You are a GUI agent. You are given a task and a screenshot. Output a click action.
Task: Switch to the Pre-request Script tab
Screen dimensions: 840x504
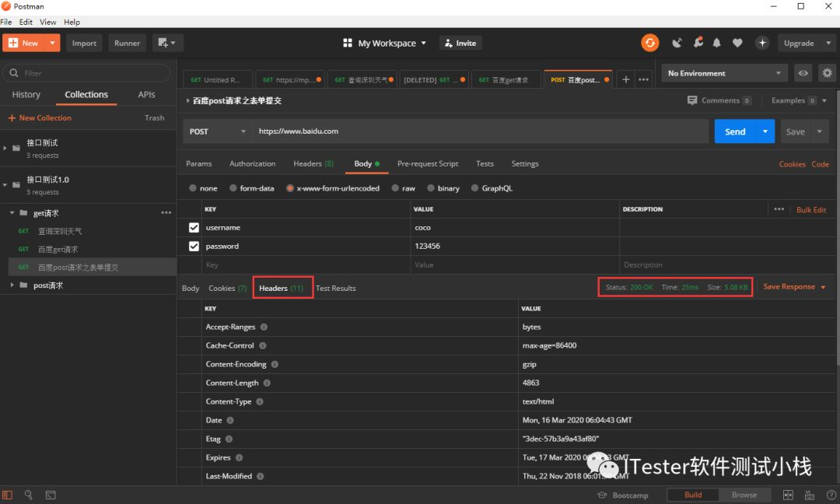click(428, 163)
